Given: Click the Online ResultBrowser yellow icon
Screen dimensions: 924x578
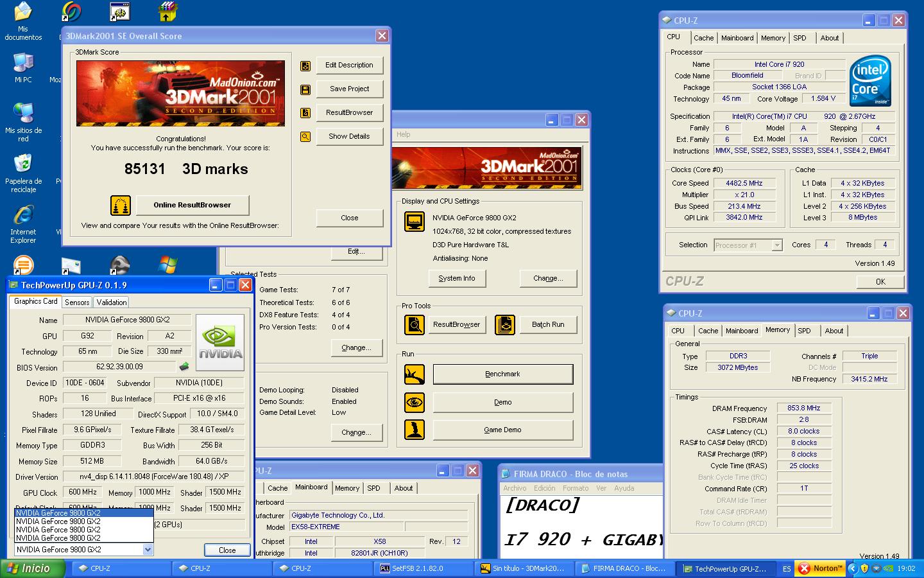Looking at the screenshot, I should (121, 206).
